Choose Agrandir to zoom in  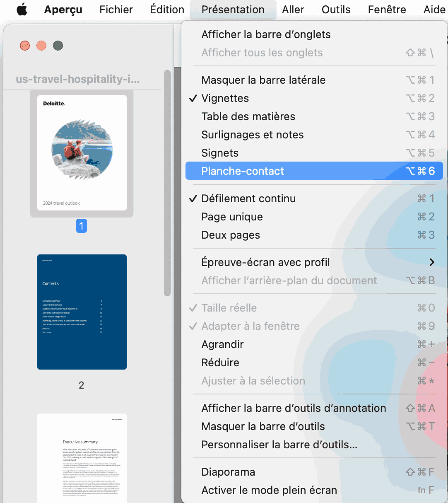click(x=314, y=344)
